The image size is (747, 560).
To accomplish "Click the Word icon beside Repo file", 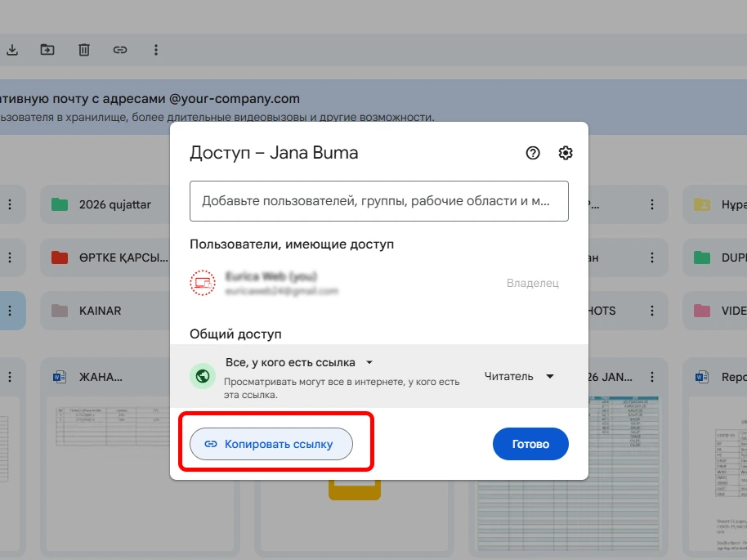I will pos(702,377).
